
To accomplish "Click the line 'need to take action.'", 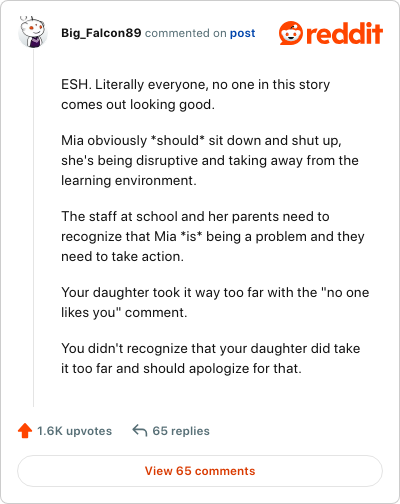I will click(122, 256).
